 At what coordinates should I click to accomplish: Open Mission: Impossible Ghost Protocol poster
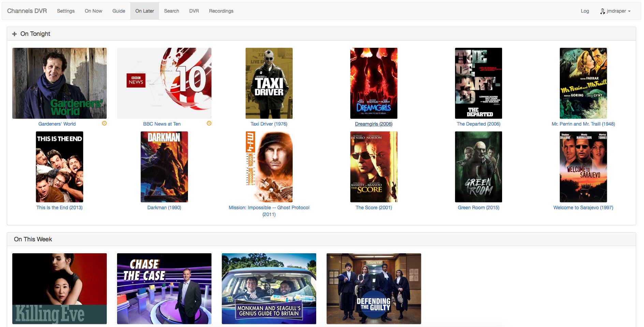coord(269,167)
